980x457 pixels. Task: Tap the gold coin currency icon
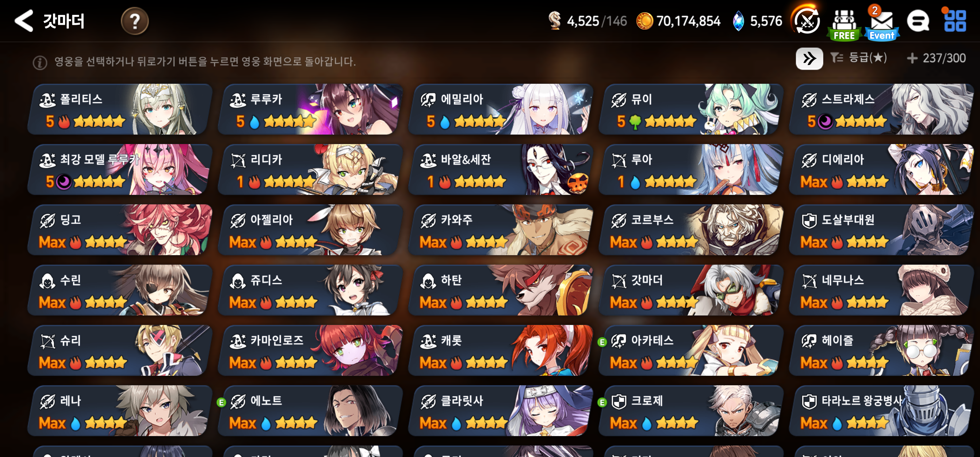(645, 21)
